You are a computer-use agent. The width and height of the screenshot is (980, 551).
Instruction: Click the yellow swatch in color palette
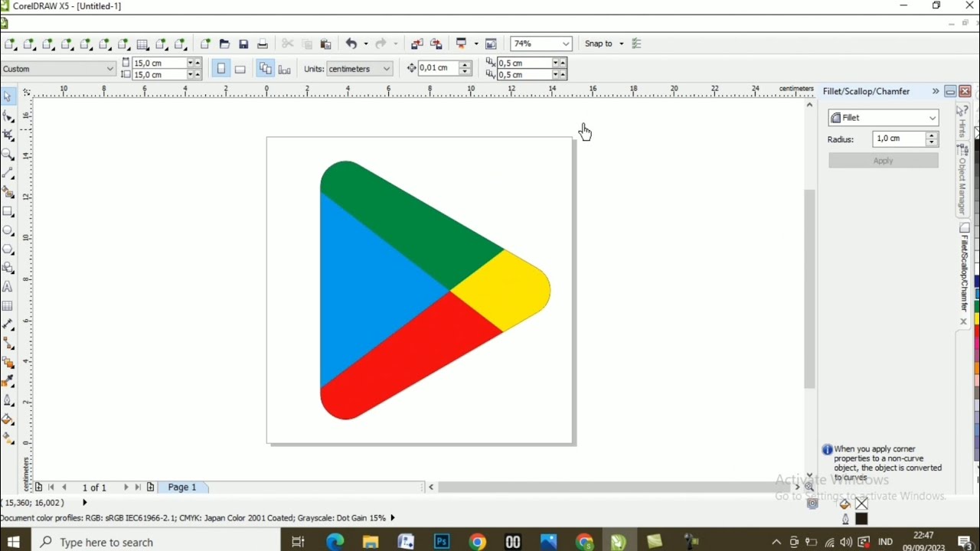(977, 317)
